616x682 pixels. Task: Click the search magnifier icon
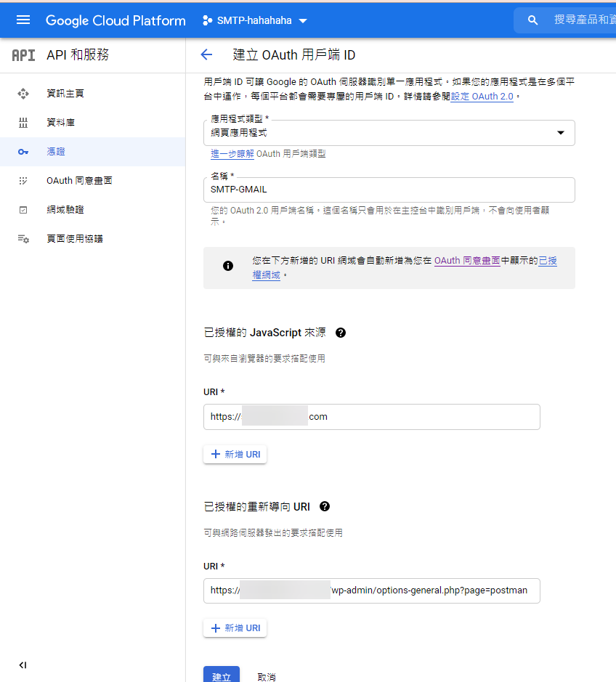tap(532, 20)
